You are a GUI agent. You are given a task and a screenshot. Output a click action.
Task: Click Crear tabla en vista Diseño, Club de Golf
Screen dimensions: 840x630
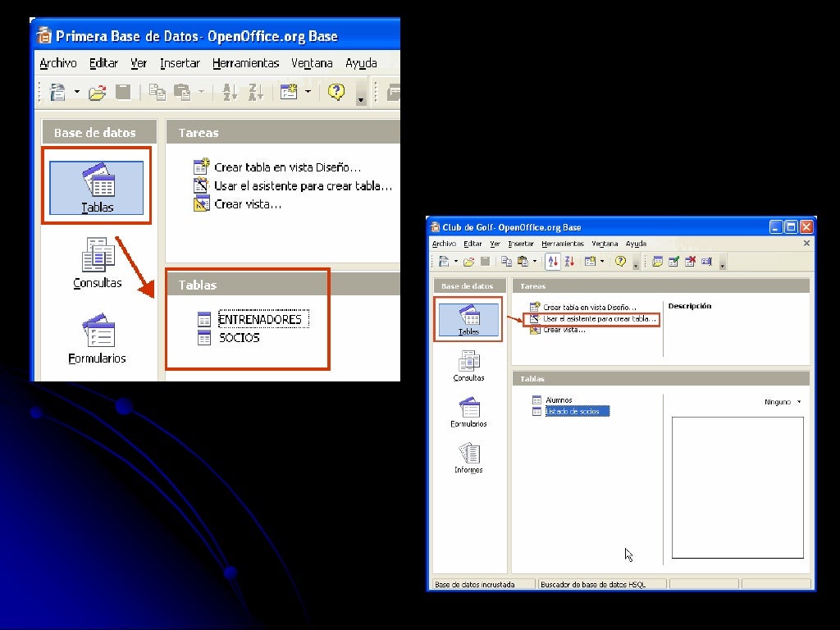coord(583,307)
